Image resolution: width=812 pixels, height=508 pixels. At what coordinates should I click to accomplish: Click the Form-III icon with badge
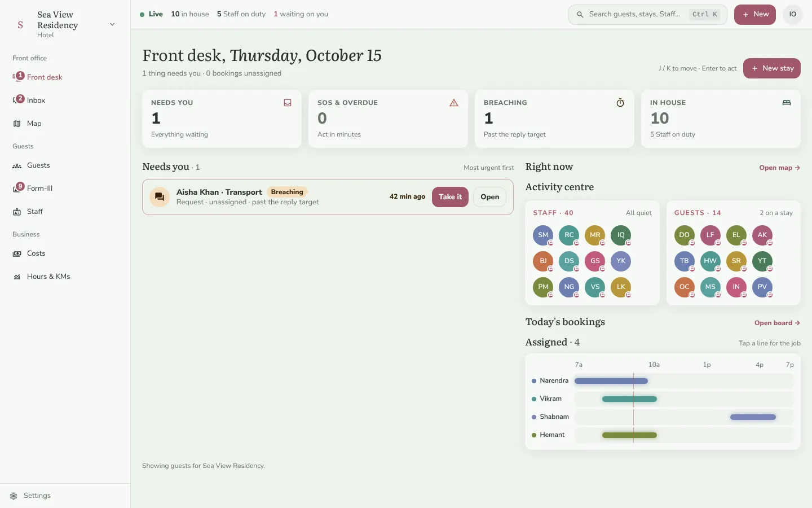[18, 188]
